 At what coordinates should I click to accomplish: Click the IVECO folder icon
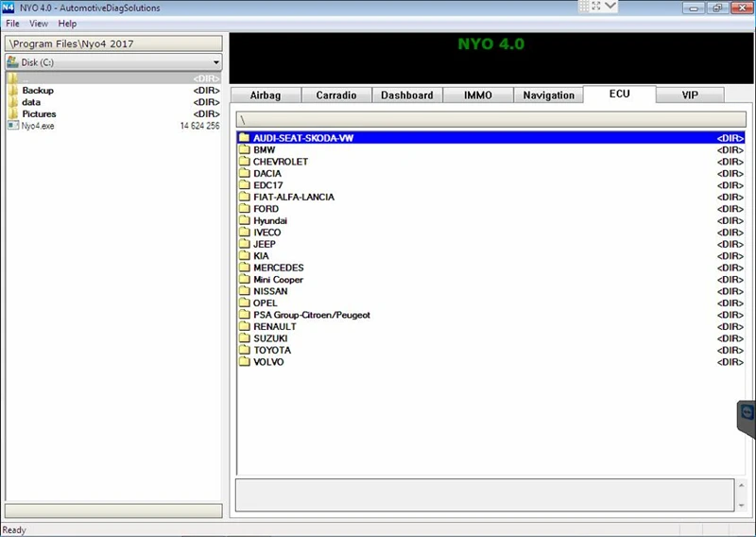245,232
